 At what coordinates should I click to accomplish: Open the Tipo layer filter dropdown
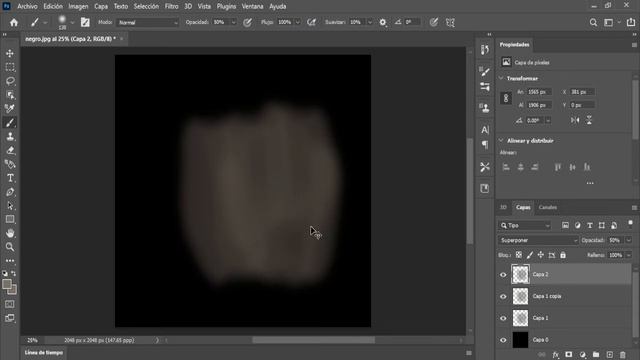(x=524, y=225)
